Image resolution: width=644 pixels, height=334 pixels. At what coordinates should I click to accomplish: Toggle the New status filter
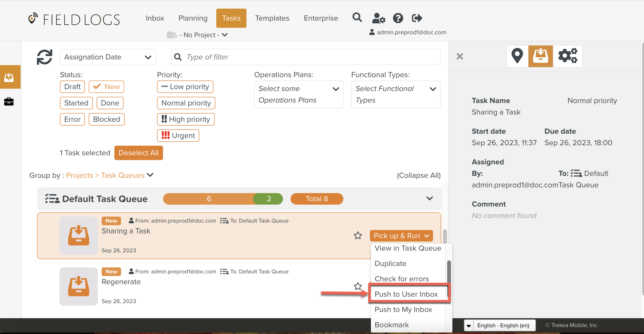[106, 87]
